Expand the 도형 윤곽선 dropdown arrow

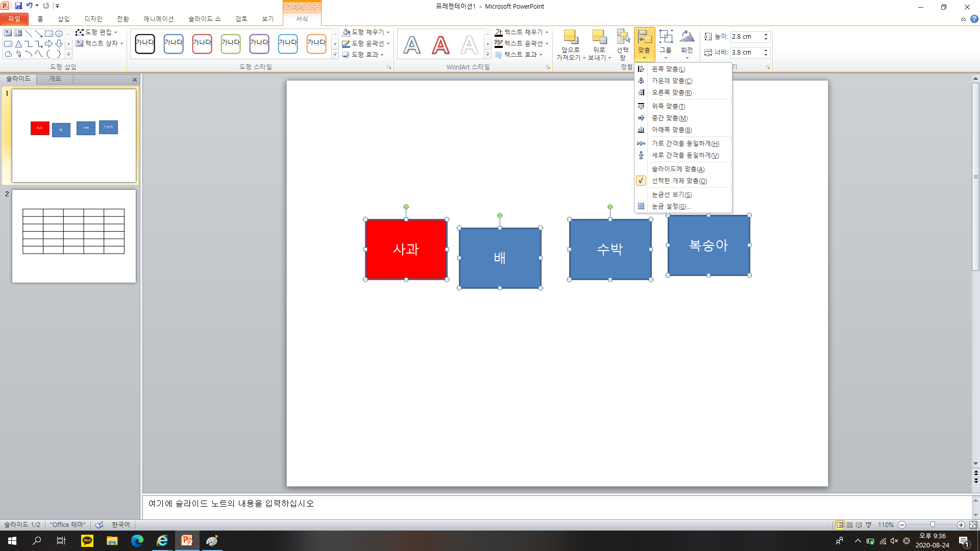pos(388,43)
